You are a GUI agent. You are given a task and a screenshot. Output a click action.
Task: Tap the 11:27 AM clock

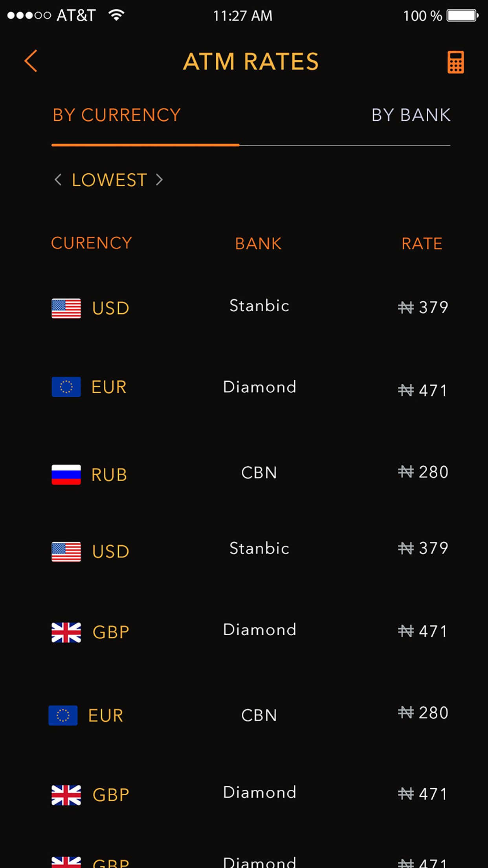[x=242, y=16]
